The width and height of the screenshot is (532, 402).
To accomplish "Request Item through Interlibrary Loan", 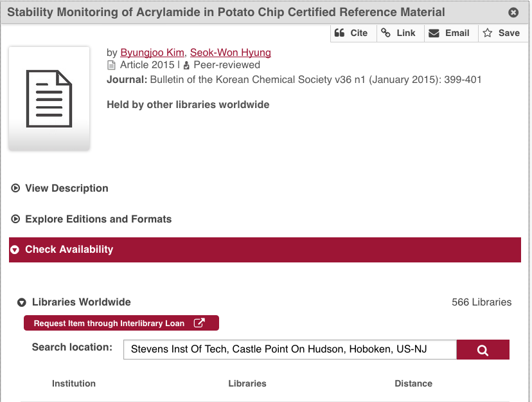I will point(121,323).
